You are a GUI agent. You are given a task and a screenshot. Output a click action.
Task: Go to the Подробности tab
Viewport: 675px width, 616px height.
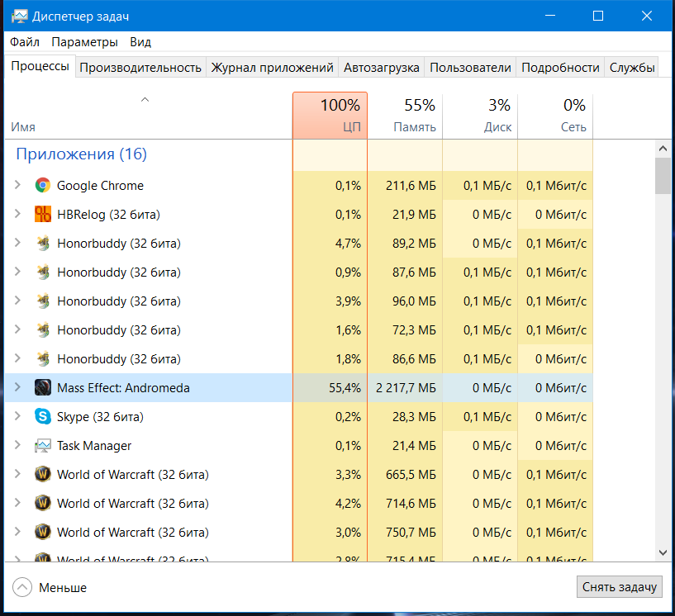[x=560, y=68]
